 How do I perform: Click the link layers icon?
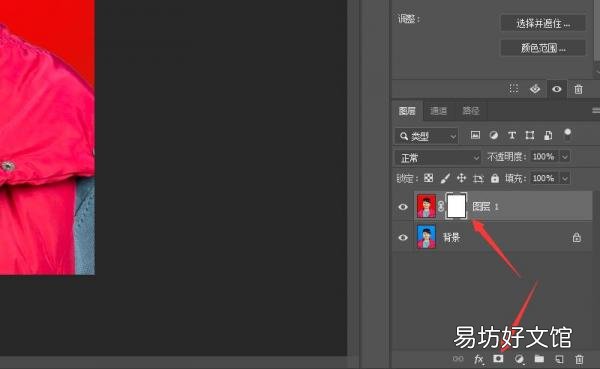point(458,359)
